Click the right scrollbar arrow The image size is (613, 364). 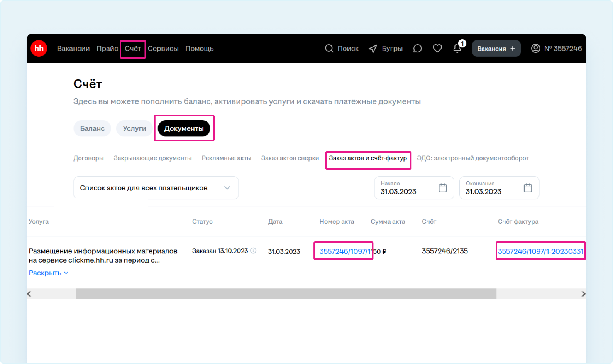(x=583, y=294)
